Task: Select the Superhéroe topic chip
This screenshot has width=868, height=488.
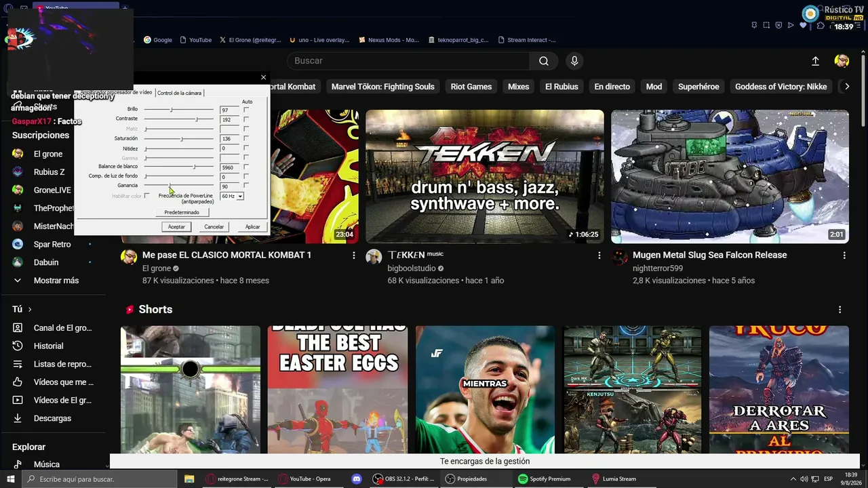Action: click(x=698, y=87)
